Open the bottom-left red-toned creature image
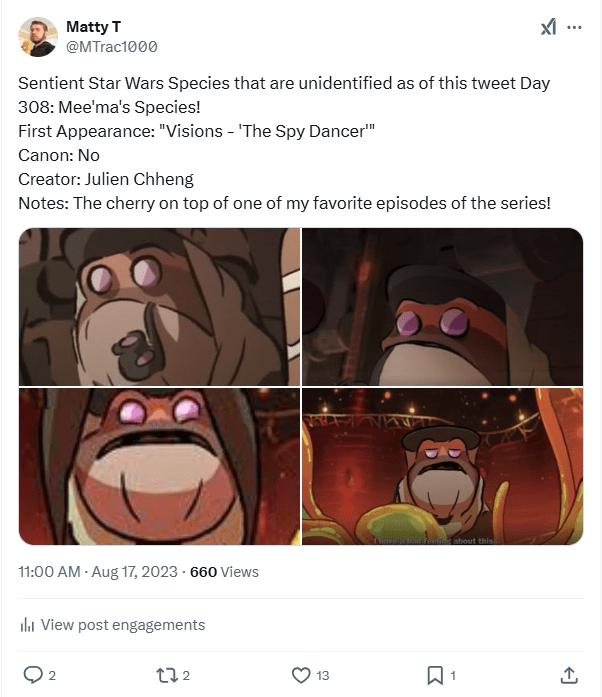This screenshot has width=602, height=697. pos(159,467)
